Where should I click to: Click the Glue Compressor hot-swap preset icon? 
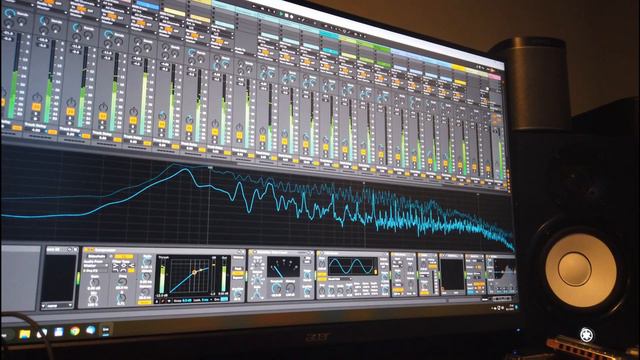[309, 253]
